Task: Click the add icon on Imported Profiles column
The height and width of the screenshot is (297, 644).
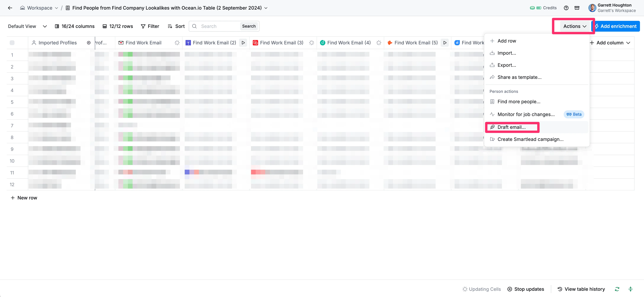Action: 89,43
